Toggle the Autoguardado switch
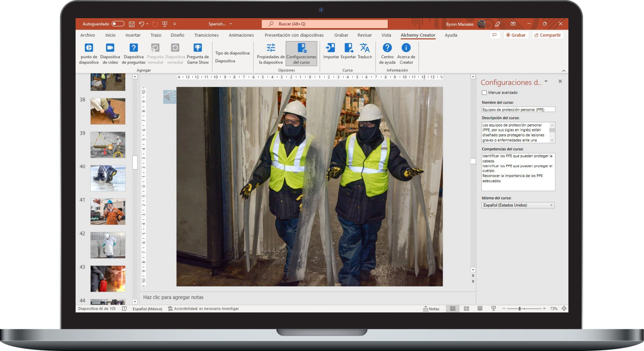The width and height of the screenshot is (644, 351). (118, 24)
